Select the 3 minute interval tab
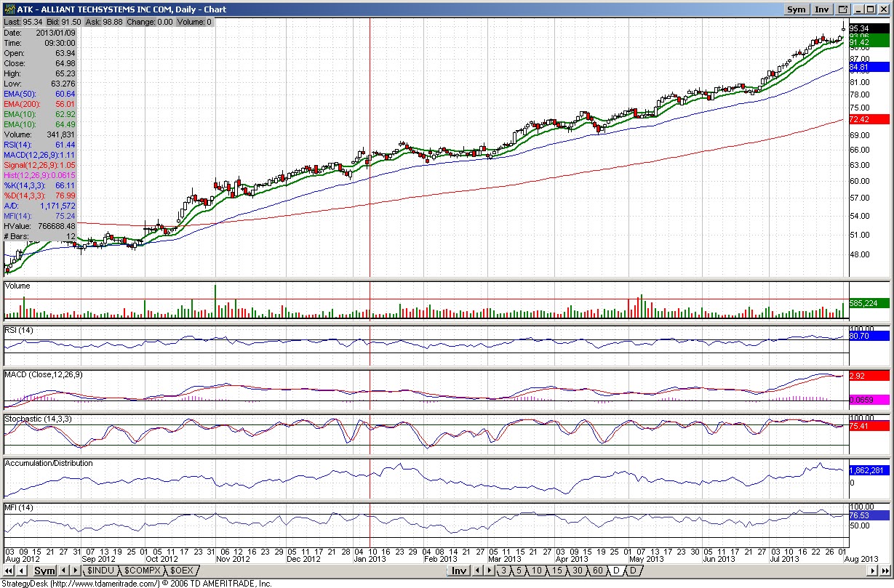 (x=503, y=571)
